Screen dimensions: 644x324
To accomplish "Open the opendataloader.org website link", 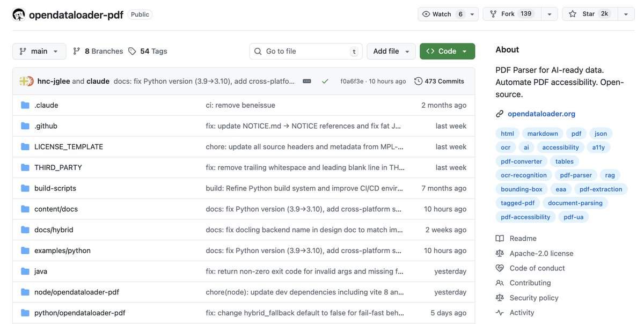I will (x=541, y=114).
